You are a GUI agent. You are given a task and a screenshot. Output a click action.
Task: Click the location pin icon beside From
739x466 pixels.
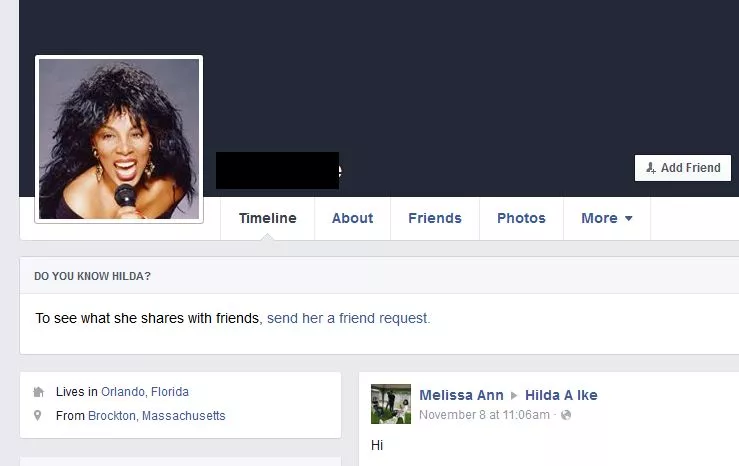coord(38,416)
